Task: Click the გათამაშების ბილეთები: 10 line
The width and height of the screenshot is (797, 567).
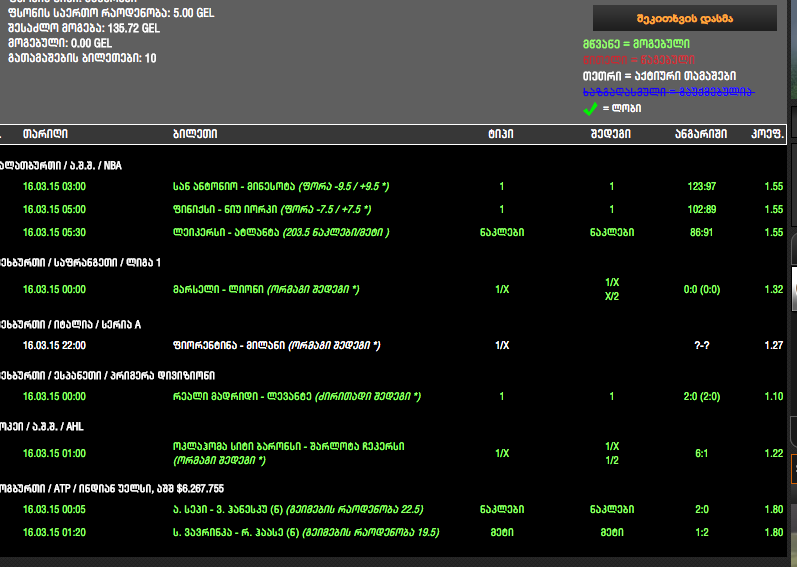Action: pyautogui.click(x=82, y=58)
